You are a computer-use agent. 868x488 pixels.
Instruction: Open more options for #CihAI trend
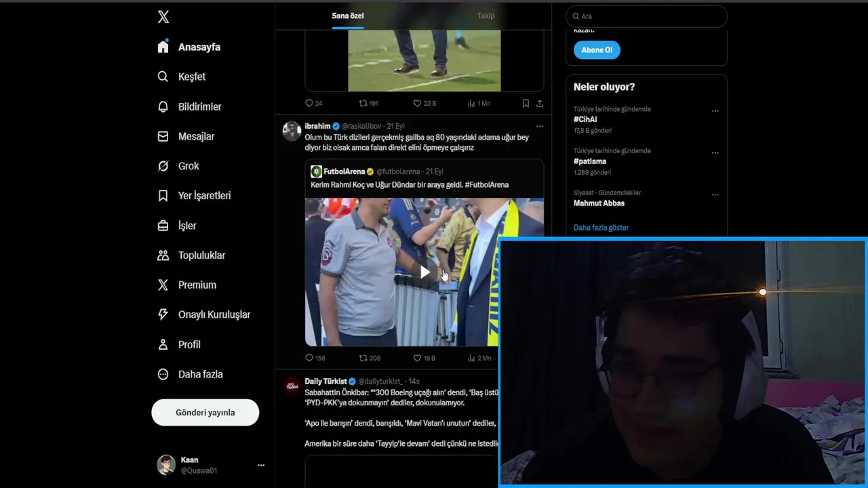point(715,111)
